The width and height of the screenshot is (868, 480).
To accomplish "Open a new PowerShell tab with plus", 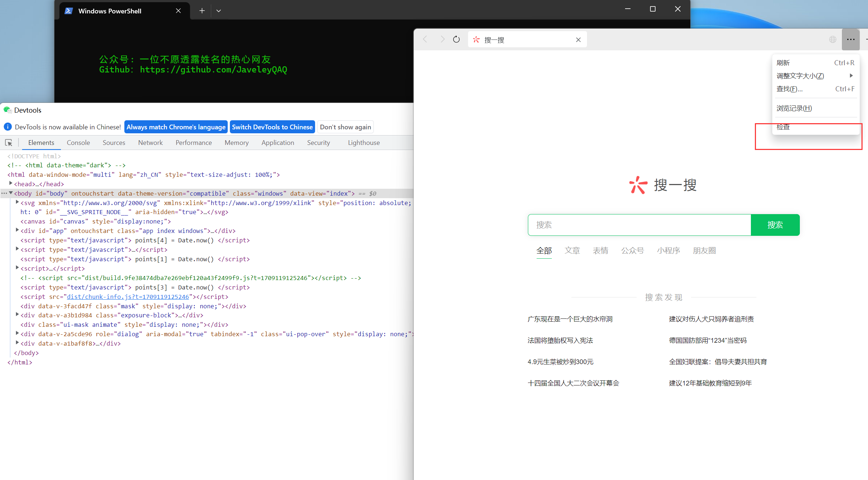I will (x=202, y=11).
